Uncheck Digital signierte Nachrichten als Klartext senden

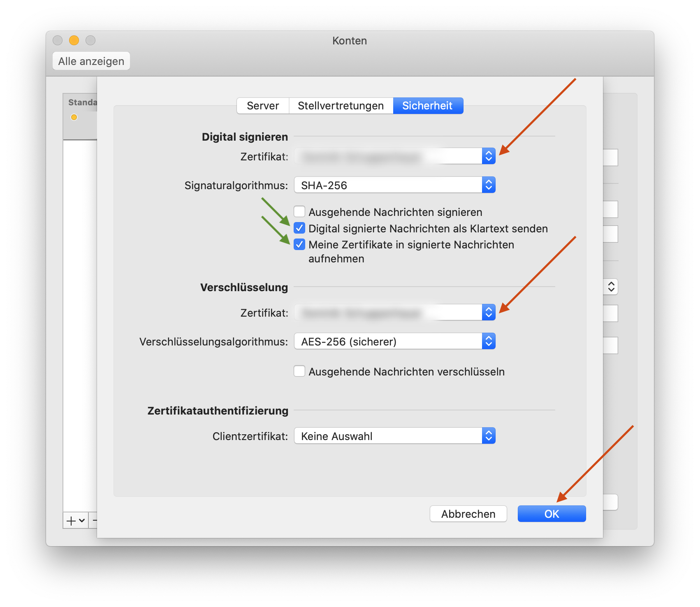[x=299, y=228]
